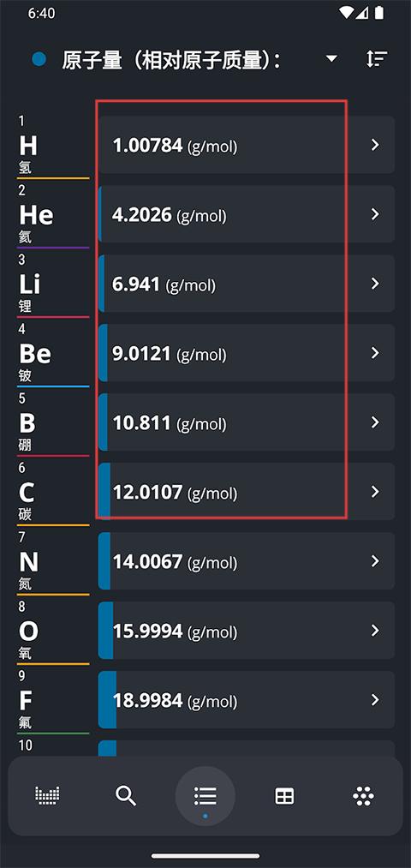Open the table grid icon
411x868 pixels.
[284, 796]
